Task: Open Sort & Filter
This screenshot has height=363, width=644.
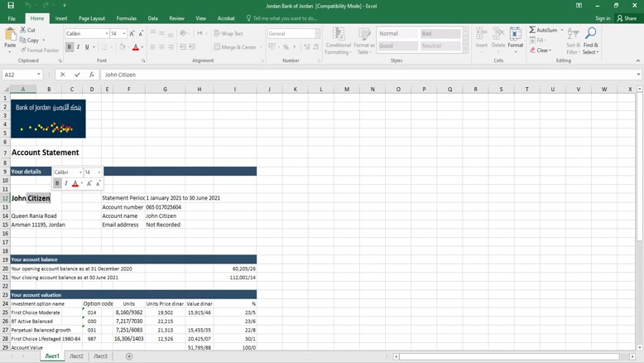Action: click(x=573, y=41)
